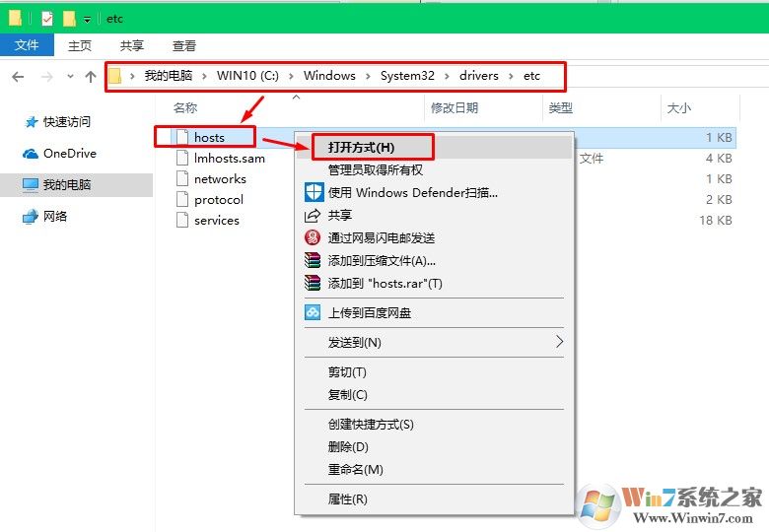
Task: Click the share arrow icon in context menu
Action: click(313, 215)
